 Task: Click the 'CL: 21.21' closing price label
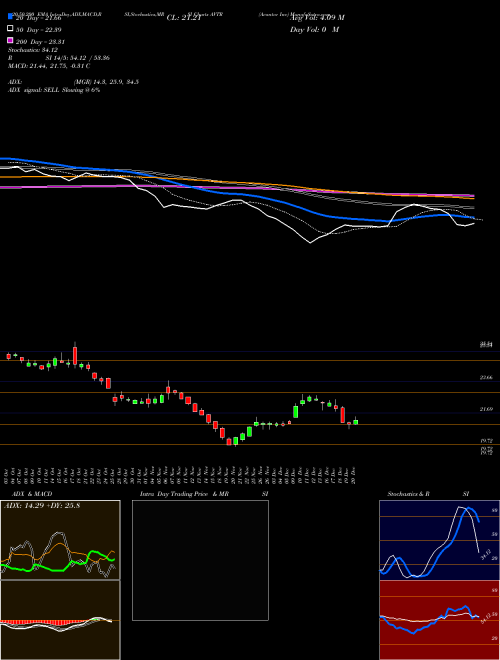tap(184, 18)
